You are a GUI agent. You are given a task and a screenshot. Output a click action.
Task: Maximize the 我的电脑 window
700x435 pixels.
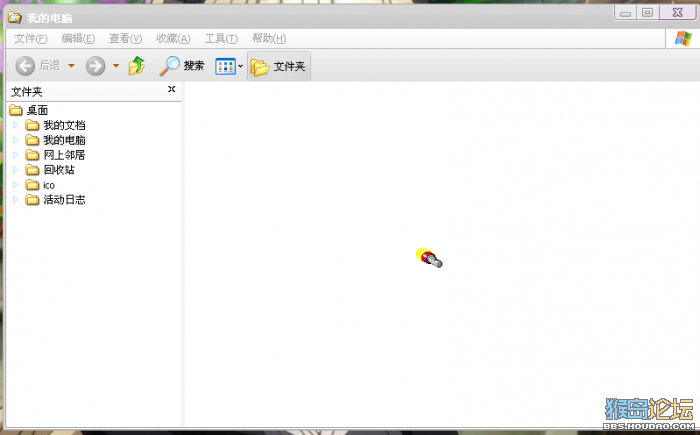(x=647, y=13)
